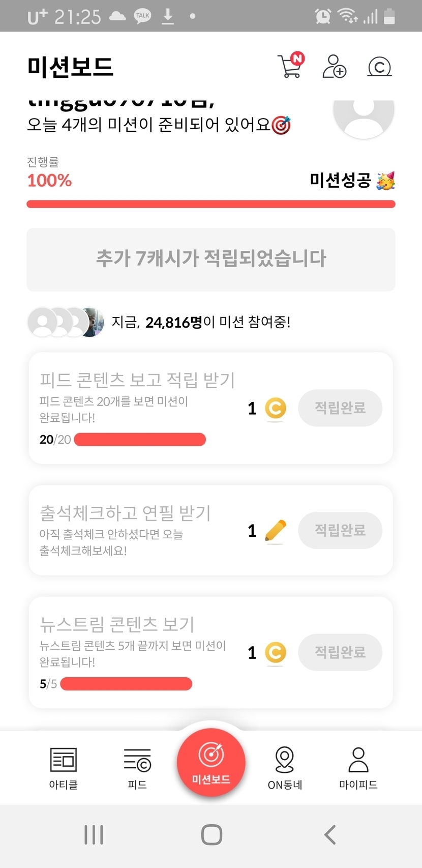Open the cash coin icon in header
This screenshot has width=422, height=868.
379,67
